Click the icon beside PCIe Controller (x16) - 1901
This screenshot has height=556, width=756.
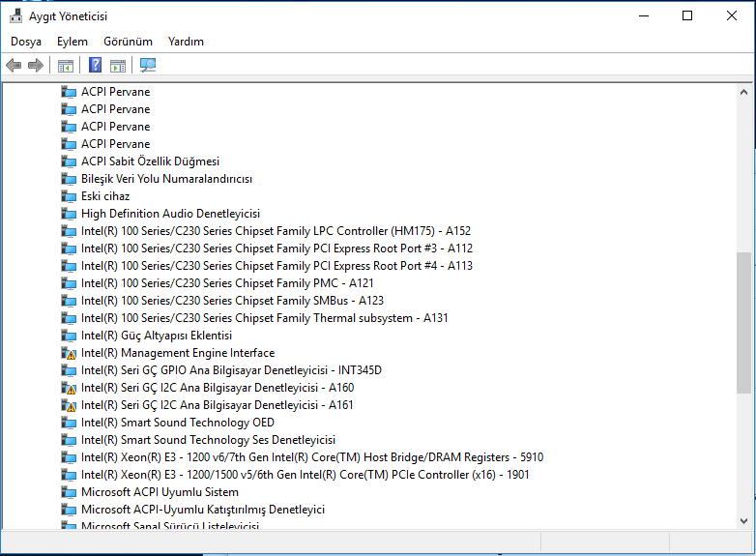69,475
